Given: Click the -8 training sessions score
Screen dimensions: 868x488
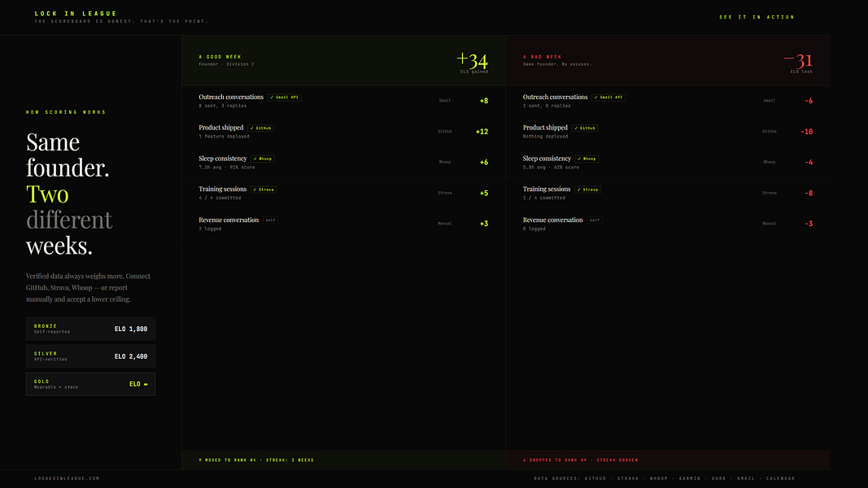Looking at the screenshot, I should pyautogui.click(x=809, y=193).
